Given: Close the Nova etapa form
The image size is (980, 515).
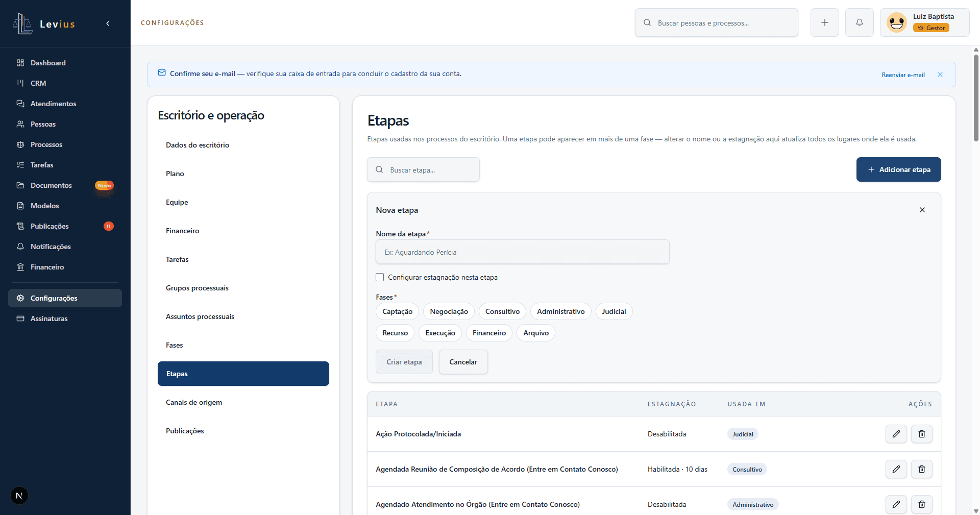Looking at the screenshot, I should tap(922, 210).
